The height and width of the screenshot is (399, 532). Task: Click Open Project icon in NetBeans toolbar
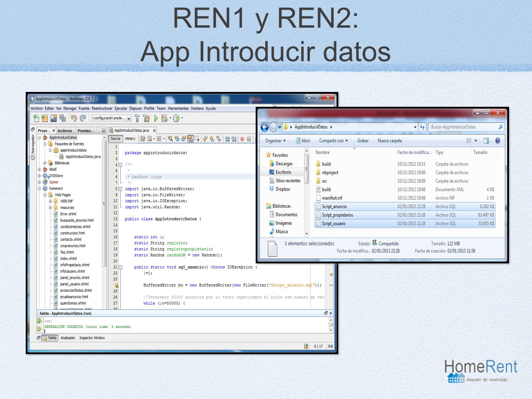(x=53, y=118)
